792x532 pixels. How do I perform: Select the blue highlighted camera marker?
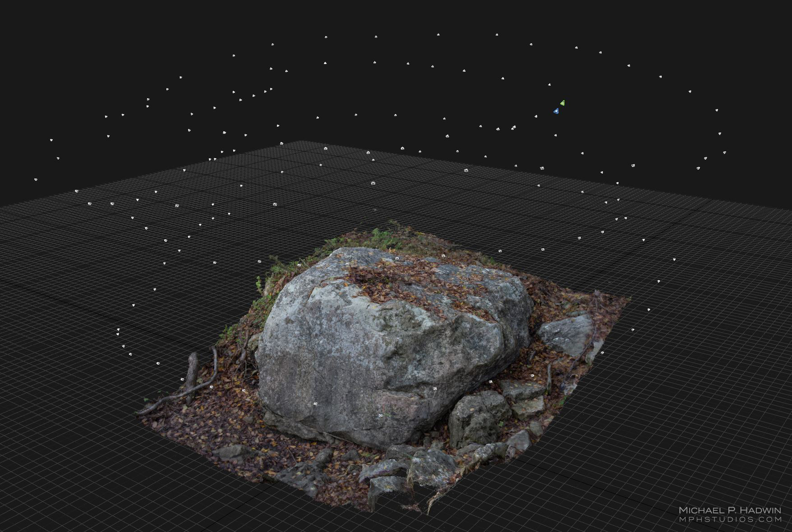tap(556, 110)
